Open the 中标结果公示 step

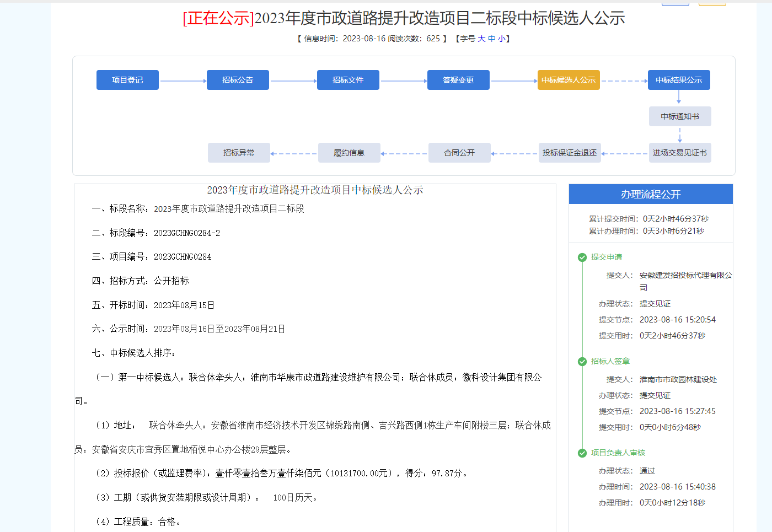[679, 80]
